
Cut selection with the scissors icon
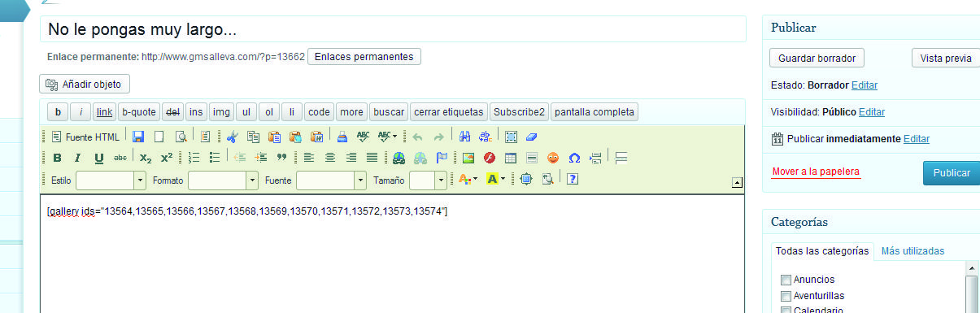pyautogui.click(x=232, y=137)
